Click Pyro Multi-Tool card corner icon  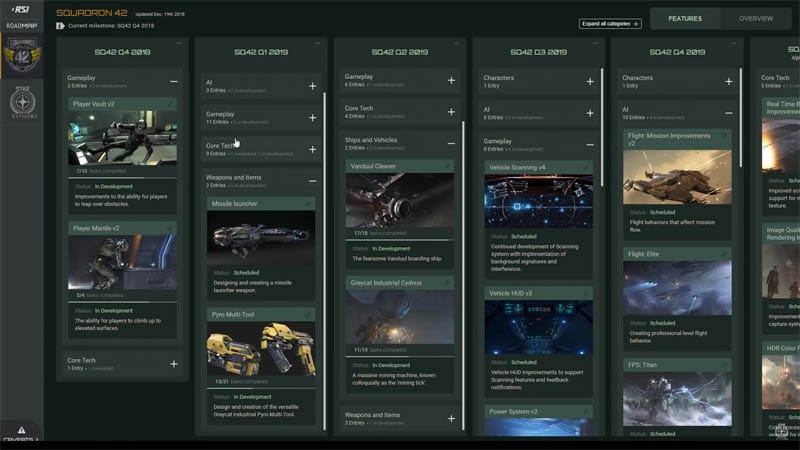[x=309, y=314]
